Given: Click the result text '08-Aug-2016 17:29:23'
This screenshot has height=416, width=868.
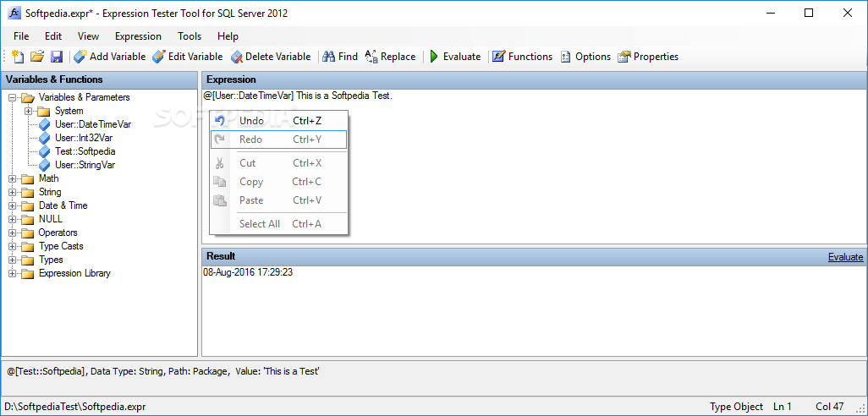Looking at the screenshot, I should 248,273.
